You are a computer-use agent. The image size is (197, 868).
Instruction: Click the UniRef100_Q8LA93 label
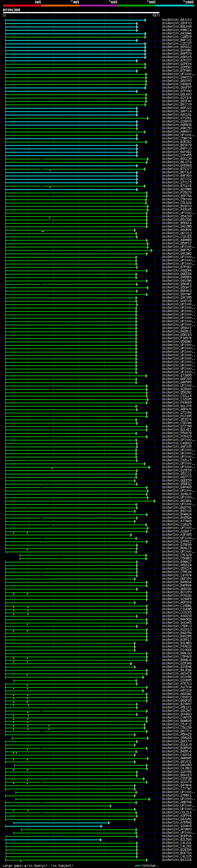(177, 95)
